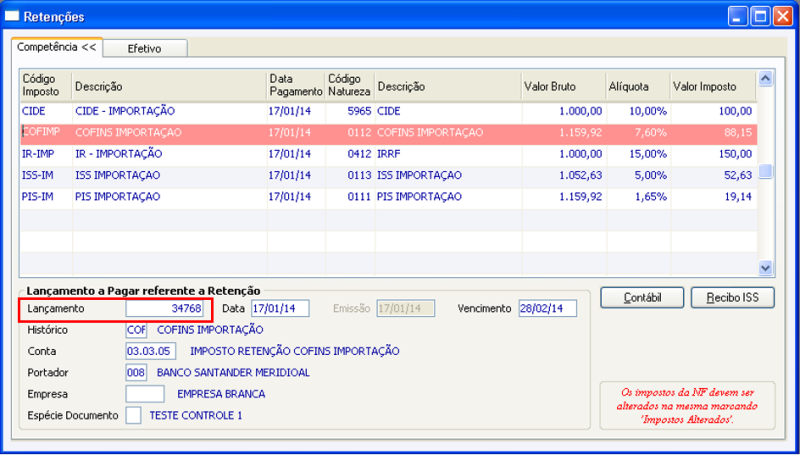The image size is (800, 455).
Task: Click natureza code 0113 cell
Action: [349, 175]
